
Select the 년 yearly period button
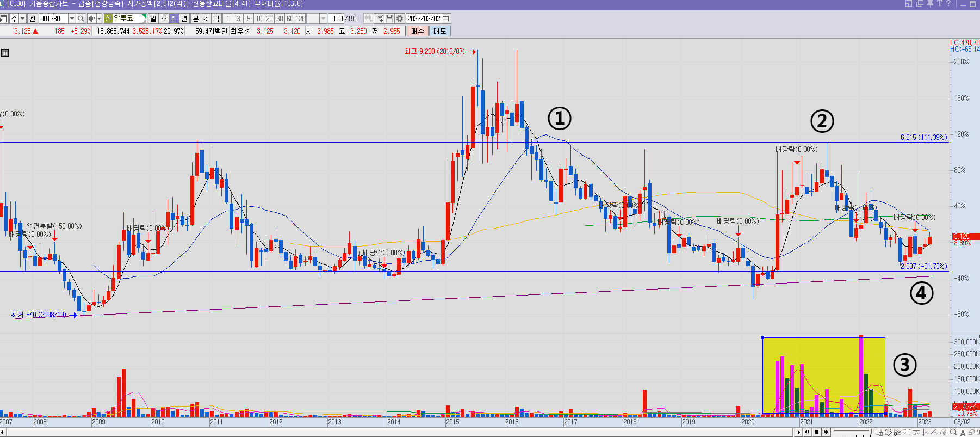click(x=184, y=19)
